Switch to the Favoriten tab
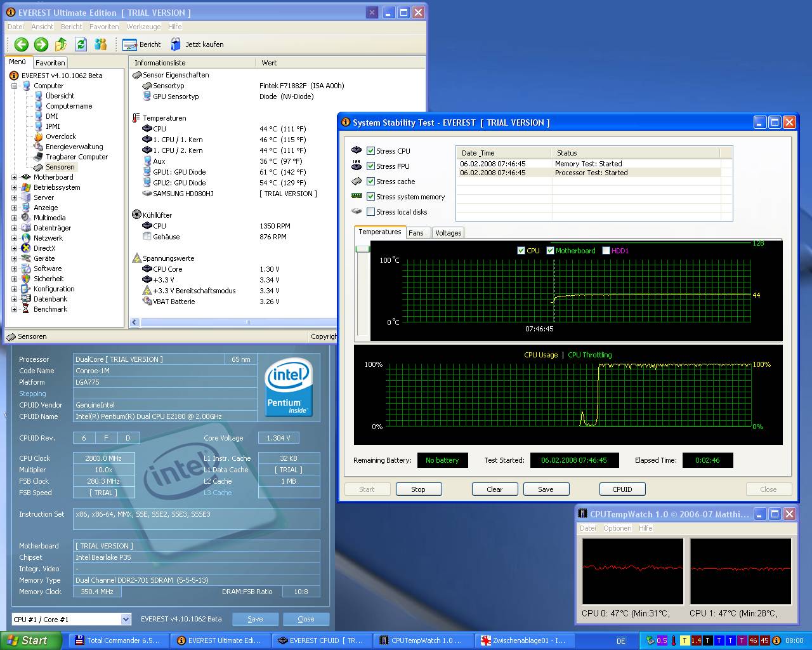The image size is (812, 650). pyautogui.click(x=50, y=63)
